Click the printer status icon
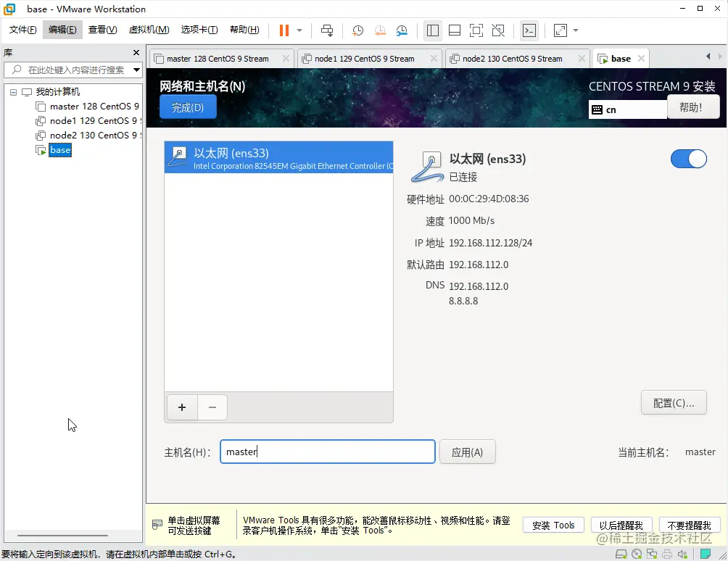Screen dimensions: 728x561 click(x=667, y=554)
